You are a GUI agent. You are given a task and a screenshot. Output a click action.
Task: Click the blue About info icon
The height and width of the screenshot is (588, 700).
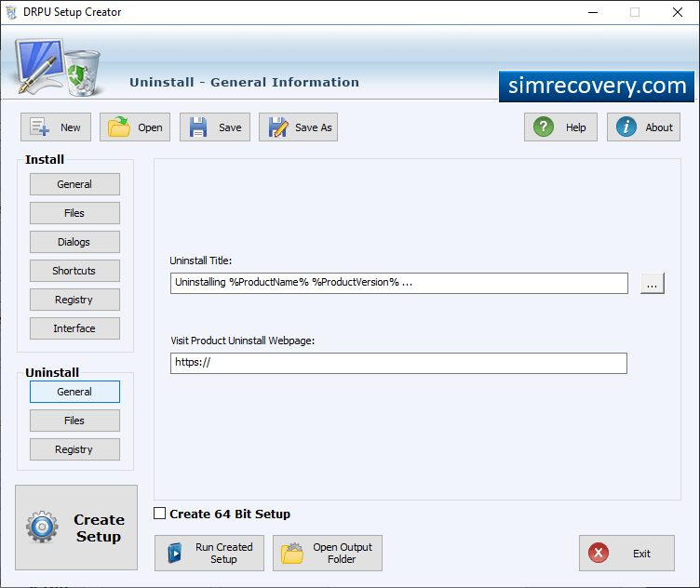point(626,127)
